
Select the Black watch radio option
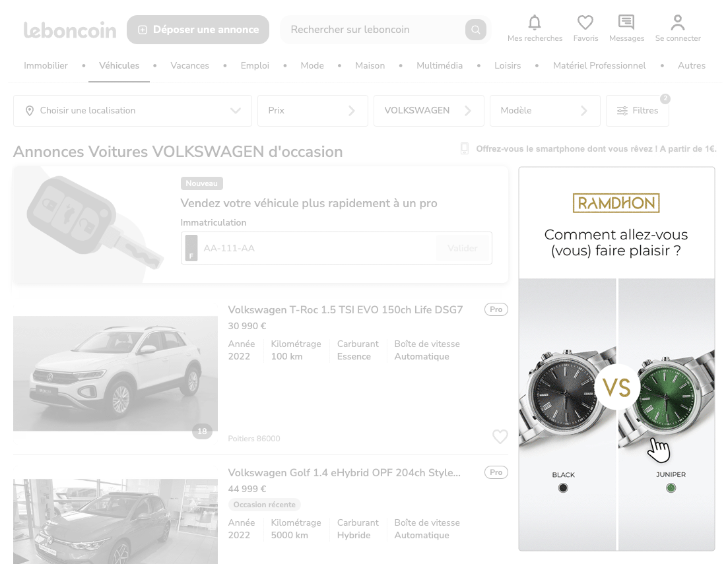coord(563,488)
